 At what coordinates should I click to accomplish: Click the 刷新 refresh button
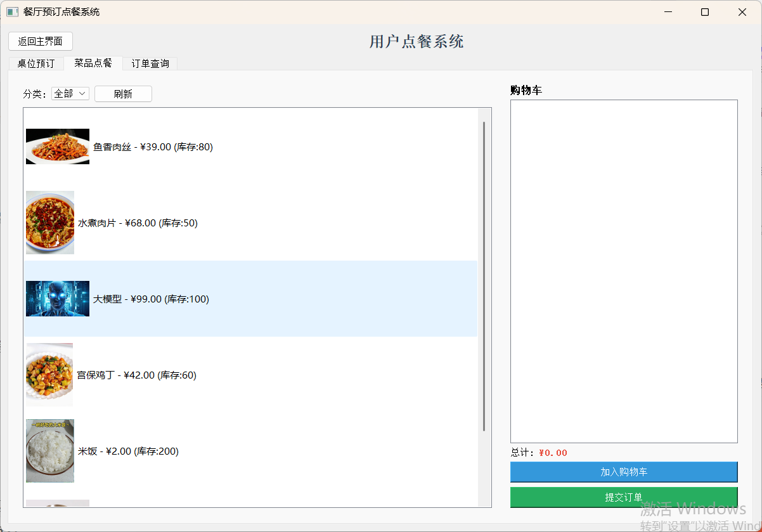[122, 93]
